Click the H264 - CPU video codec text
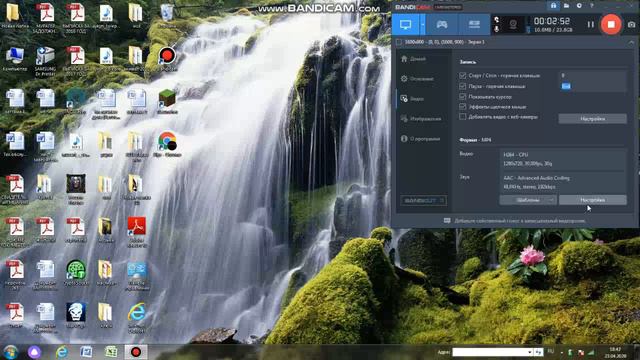This screenshot has height=360, width=640. [516, 155]
